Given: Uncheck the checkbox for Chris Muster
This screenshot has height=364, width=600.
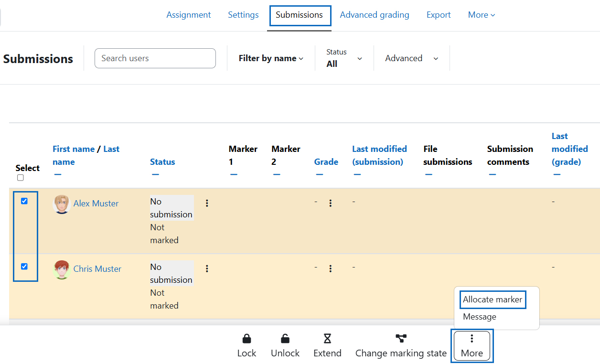Looking at the screenshot, I should coord(24,267).
